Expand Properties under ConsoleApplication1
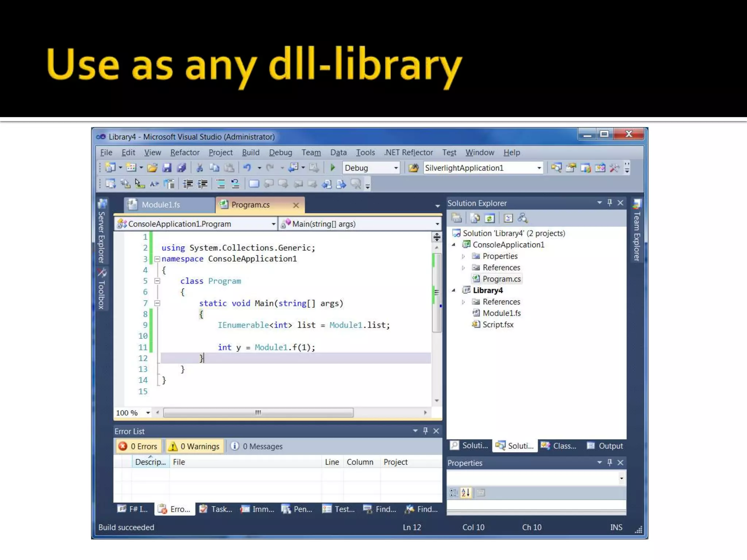 [x=463, y=256]
